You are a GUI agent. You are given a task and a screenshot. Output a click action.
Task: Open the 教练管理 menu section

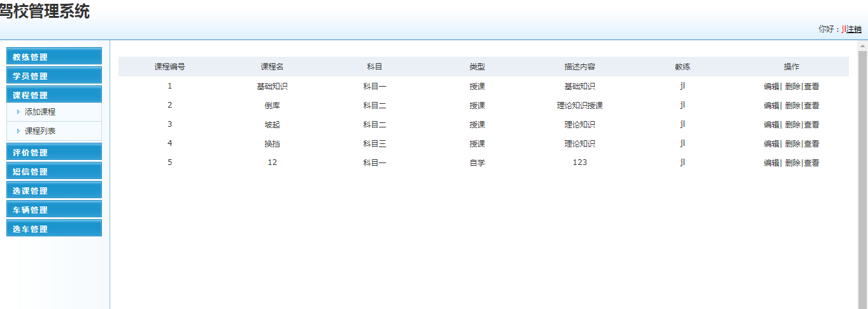[x=54, y=56]
